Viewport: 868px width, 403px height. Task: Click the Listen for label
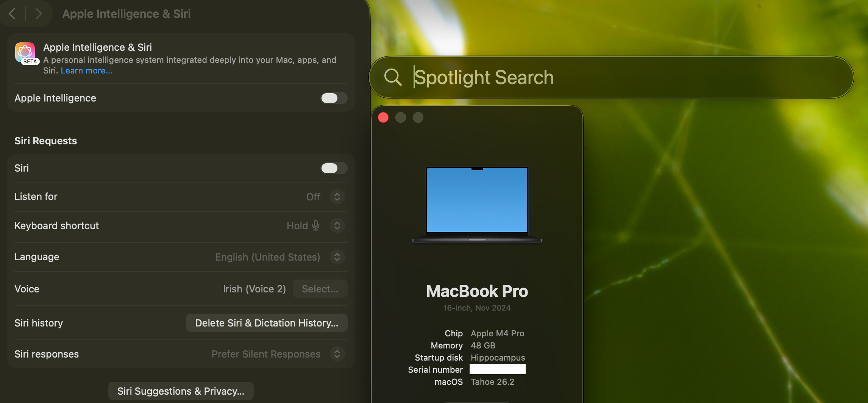pyautogui.click(x=36, y=197)
